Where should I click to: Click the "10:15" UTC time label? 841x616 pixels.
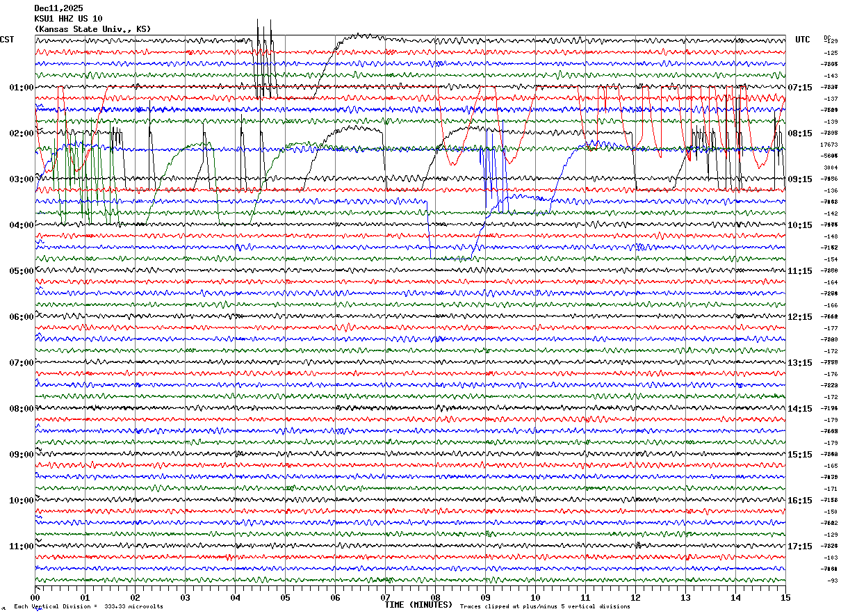point(800,225)
